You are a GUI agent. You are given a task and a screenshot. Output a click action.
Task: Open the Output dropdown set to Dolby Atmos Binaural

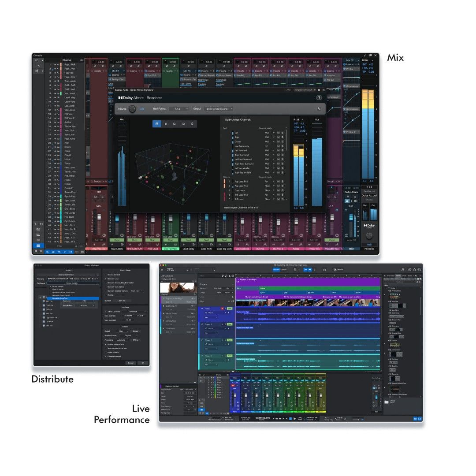(x=219, y=109)
